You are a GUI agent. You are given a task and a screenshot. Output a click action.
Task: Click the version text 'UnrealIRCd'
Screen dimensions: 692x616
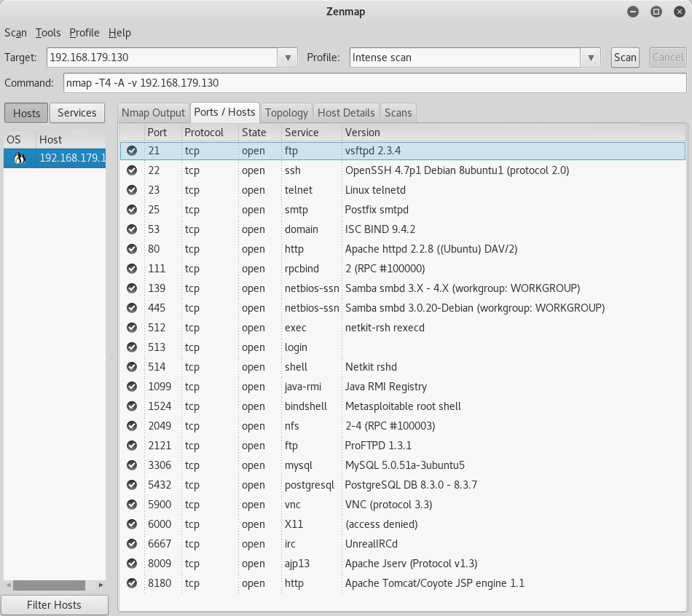tap(371, 544)
